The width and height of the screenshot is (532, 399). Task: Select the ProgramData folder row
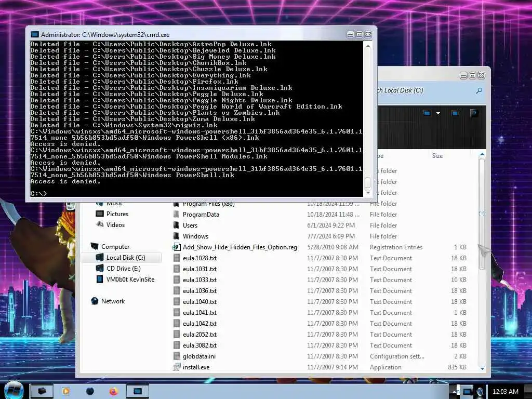[319, 215]
